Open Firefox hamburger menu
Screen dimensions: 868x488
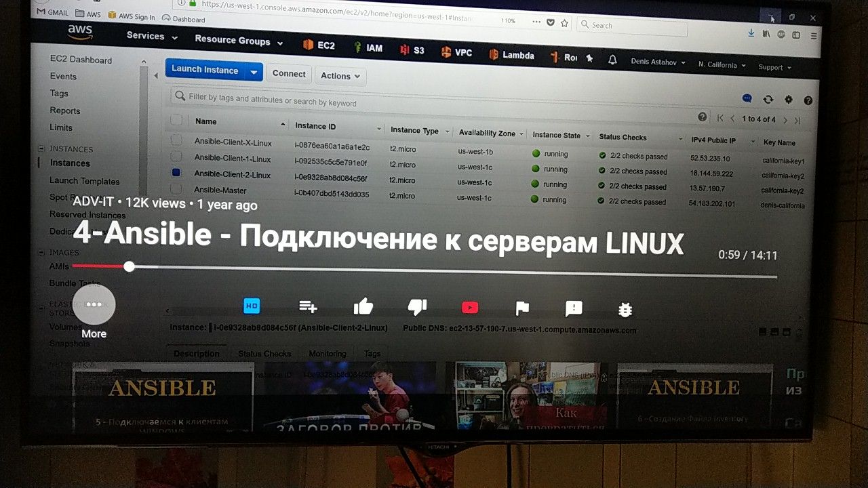point(814,35)
